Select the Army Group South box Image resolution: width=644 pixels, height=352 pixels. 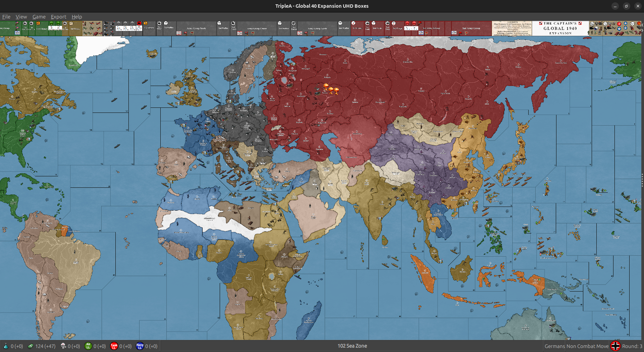click(196, 29)
